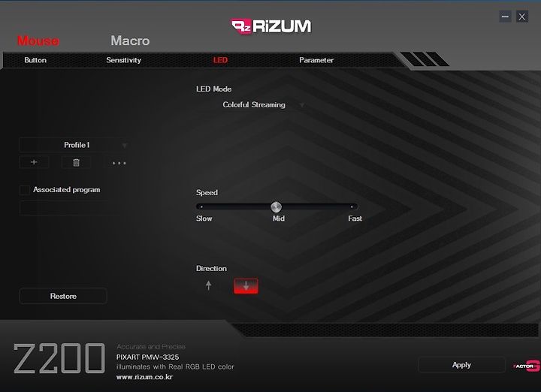Set LED direction to up arrow
The width and height of the screenshot is (541, 392).
(208, 286)
